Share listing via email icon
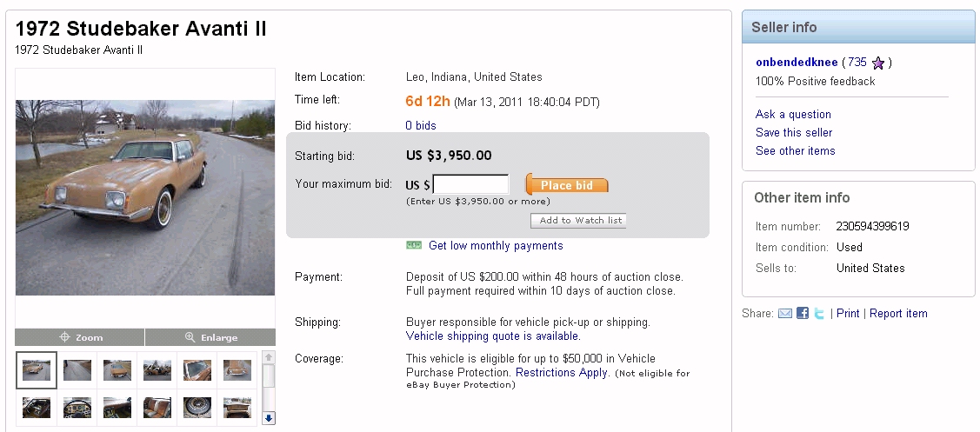Image resolution: width=980 pixels, height=432 pixels. (784, 314)
